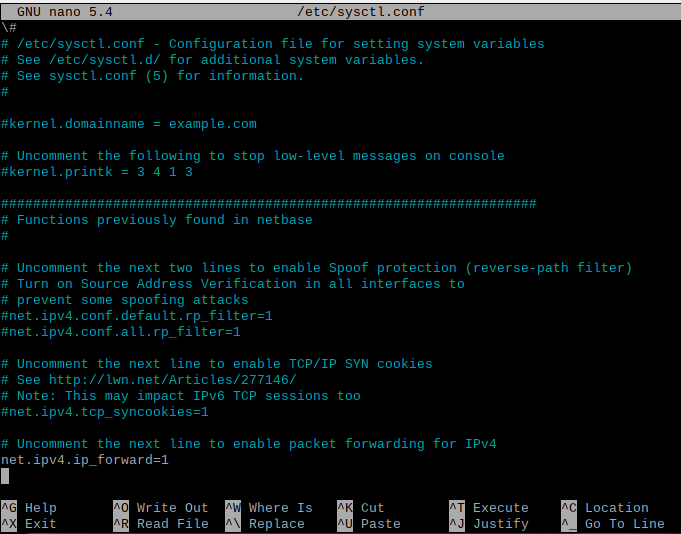Click the ^G Help shortcut
Viewport: 681px width, 534px height.
(29, 508)
